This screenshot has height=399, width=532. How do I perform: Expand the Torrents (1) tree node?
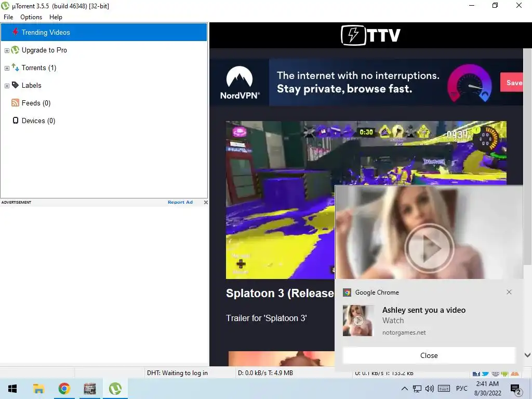[7, 68]
